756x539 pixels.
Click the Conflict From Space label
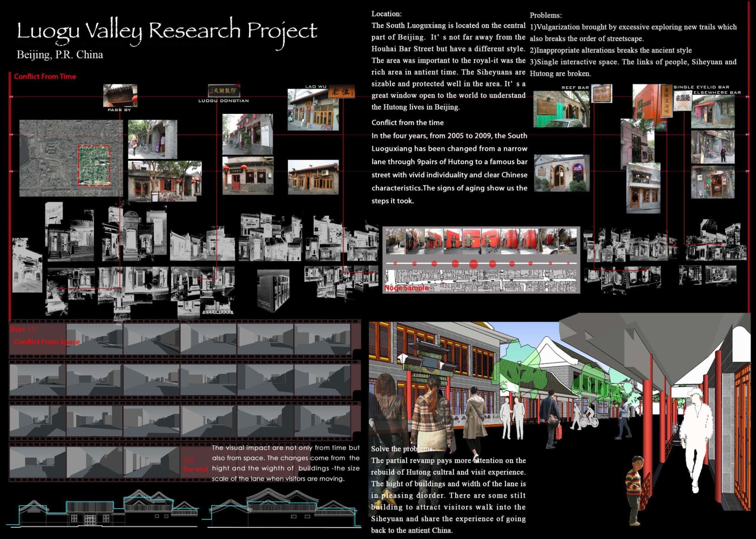(47, 342)
